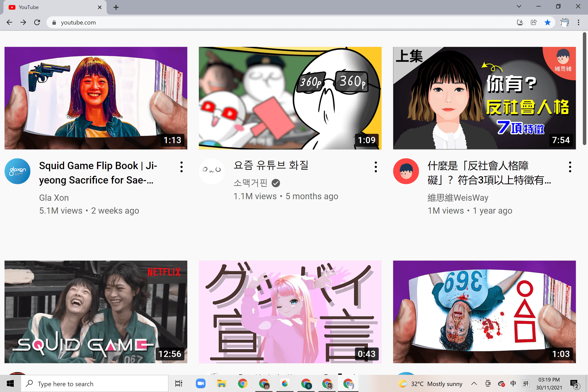Open a new browser tab
Viewport: 588px width, 392px height.
pos(116,7)
